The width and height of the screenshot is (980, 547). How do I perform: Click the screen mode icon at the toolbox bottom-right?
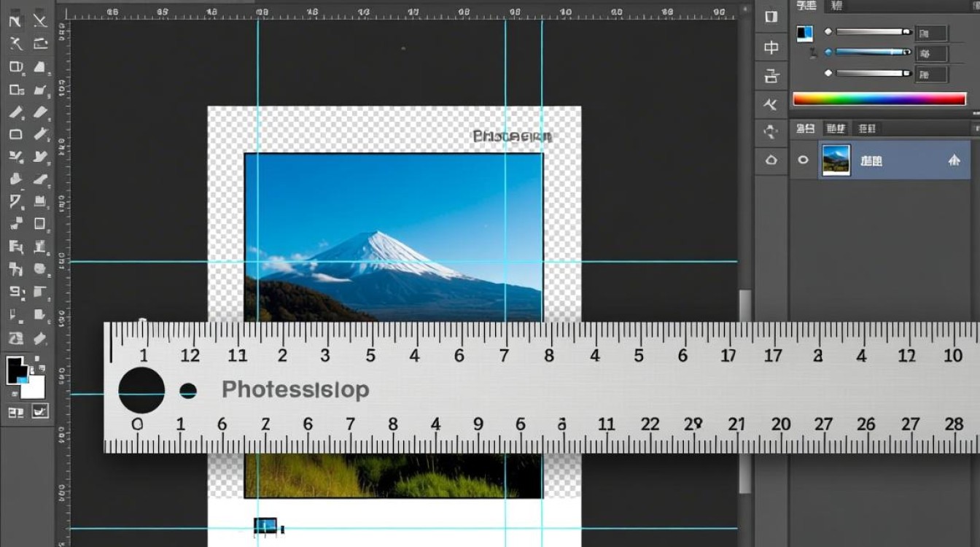[39, 411]
